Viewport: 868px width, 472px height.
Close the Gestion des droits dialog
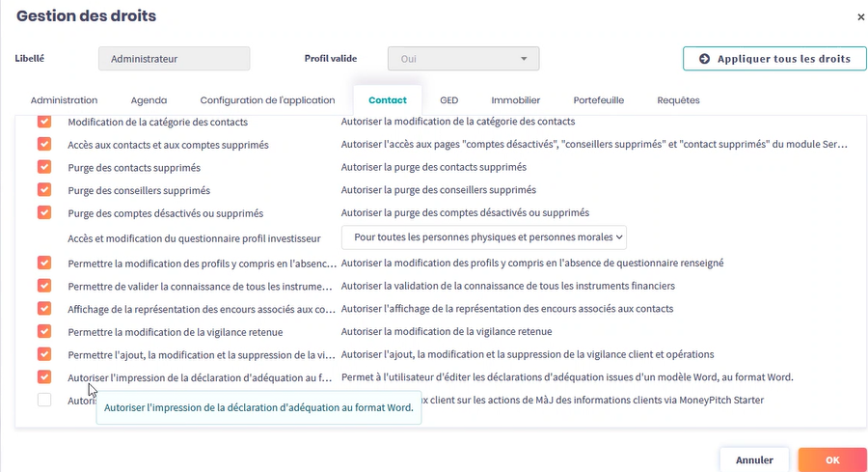(x=860, y=17)
